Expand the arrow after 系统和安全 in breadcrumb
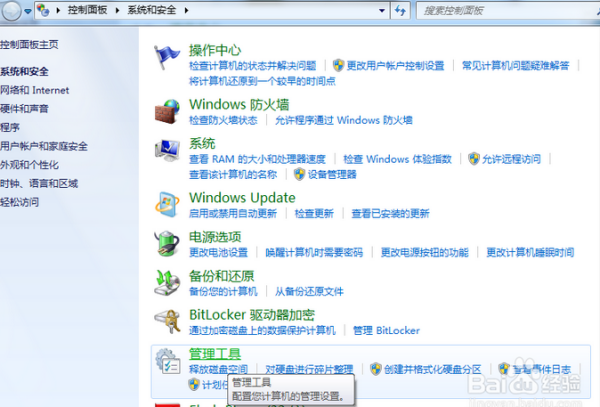Image resolution: width=600 pixels, height=407 pixels. (x=186, y=10)
